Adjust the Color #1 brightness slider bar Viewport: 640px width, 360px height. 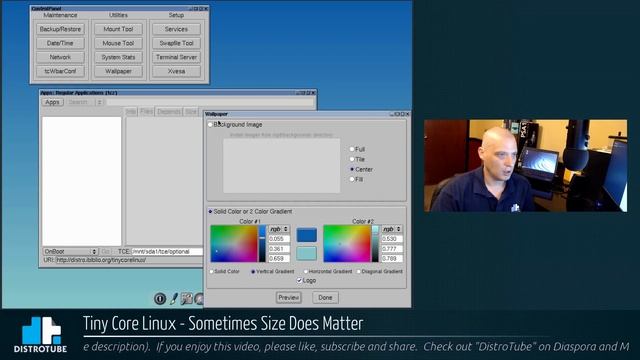262,244
